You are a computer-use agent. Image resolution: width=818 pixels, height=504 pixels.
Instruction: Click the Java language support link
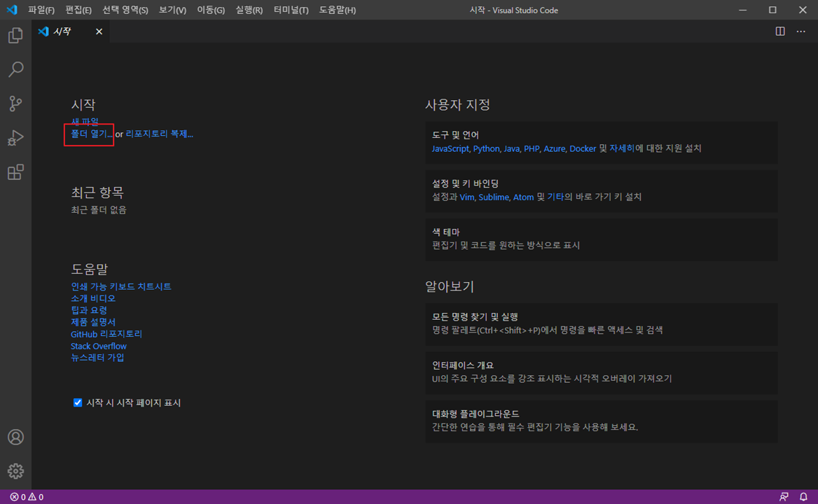point(511,148)
